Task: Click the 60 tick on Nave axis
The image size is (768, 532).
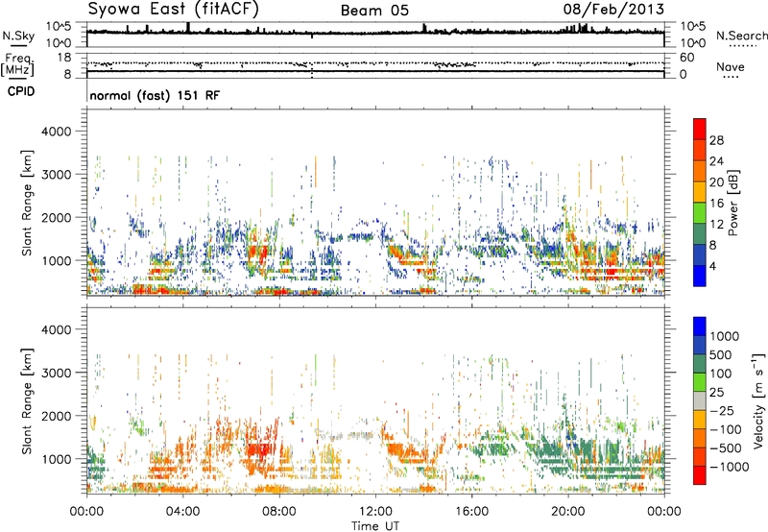Action: tap(686, 58)
